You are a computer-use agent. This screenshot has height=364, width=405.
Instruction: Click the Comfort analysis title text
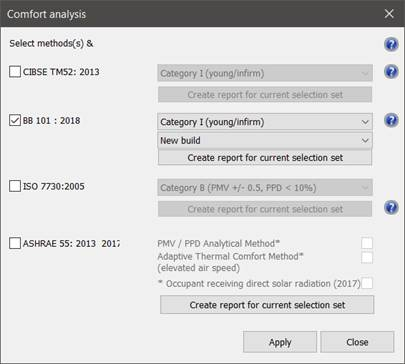point(46,14)
